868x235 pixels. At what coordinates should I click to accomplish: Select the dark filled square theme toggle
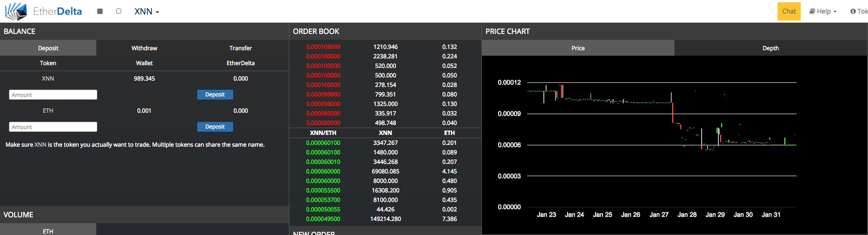pyautogui.click(x=100, y=11)
